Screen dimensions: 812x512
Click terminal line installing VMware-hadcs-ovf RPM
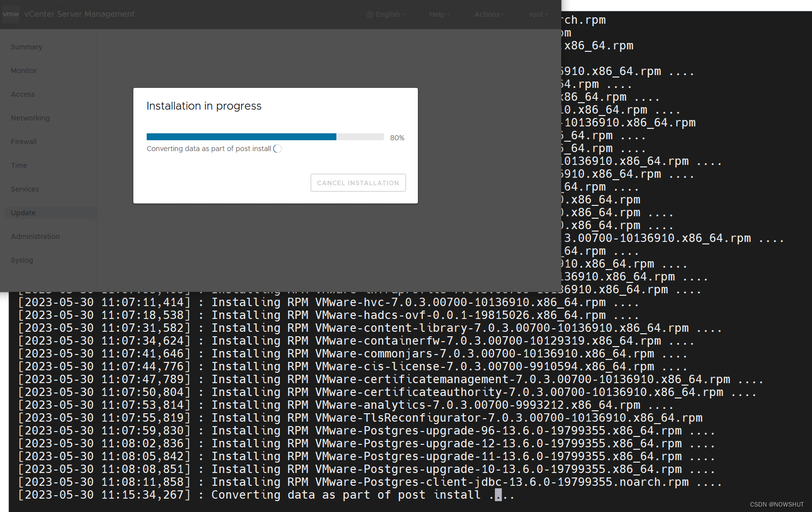[328, 315]
